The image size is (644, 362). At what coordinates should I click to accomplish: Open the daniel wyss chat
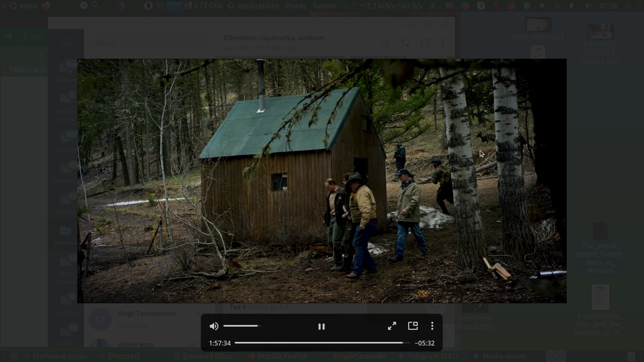(149, 343)
